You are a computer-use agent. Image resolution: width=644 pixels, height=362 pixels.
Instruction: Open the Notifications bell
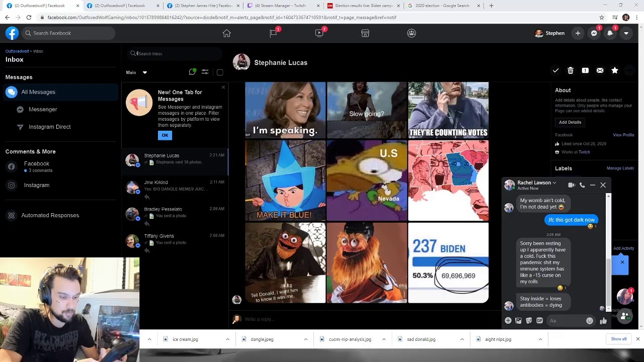(610, 33)
